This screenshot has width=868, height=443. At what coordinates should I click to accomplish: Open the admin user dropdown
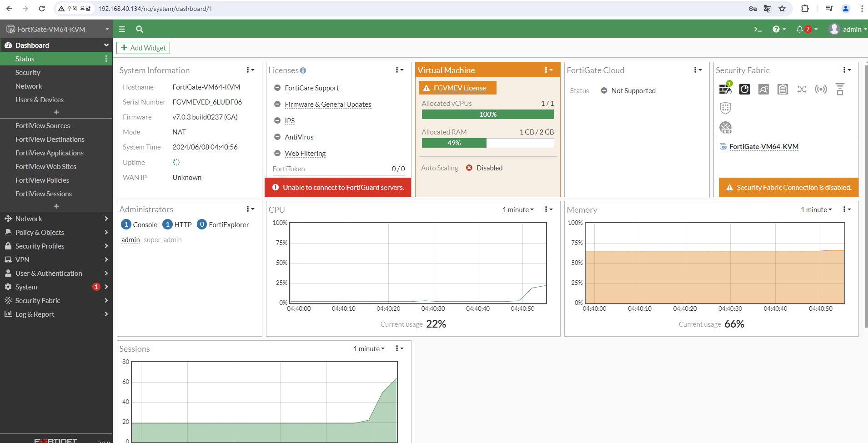tap(848, 29)
